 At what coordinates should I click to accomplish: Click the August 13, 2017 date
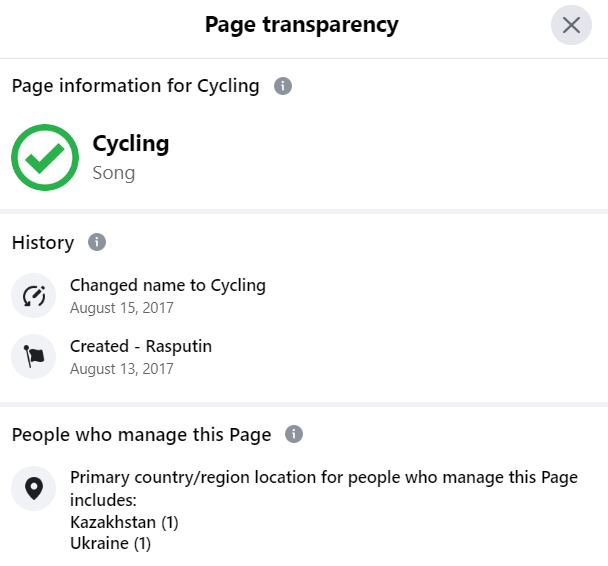[121, 369]
